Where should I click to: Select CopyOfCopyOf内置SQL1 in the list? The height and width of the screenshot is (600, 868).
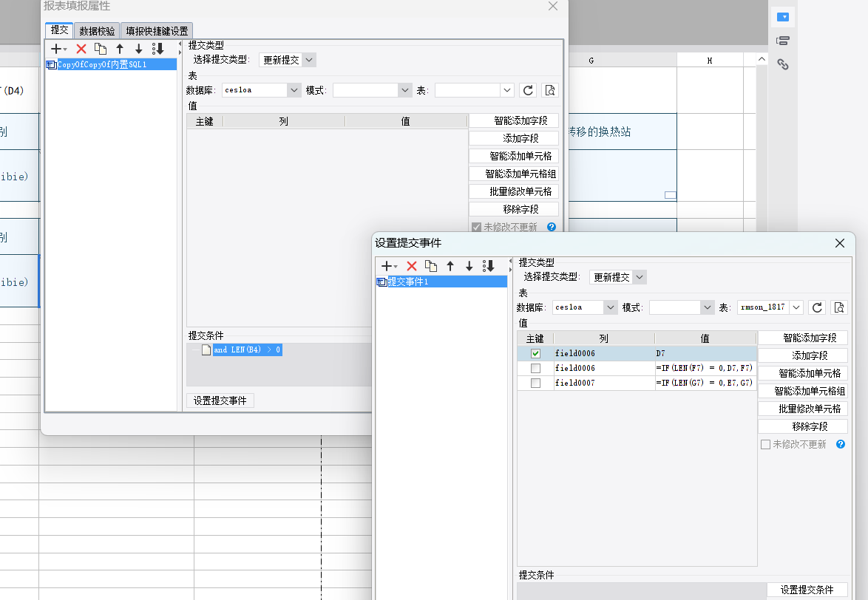(x=111, y=65)
